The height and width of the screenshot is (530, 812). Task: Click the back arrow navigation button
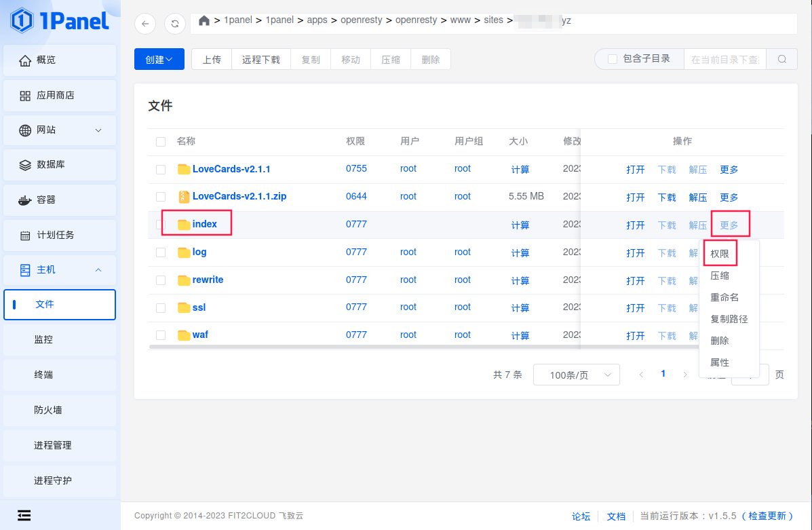pos(145,24)
